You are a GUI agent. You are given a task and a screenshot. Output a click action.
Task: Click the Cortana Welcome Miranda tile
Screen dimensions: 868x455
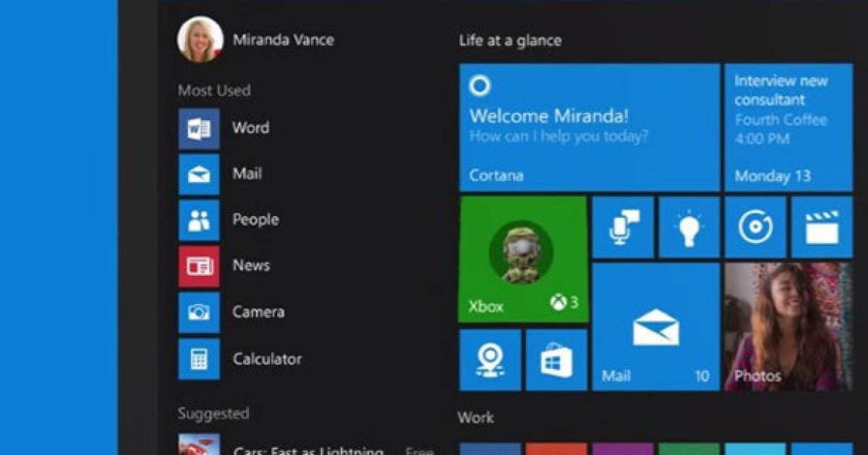click(589, 127)
